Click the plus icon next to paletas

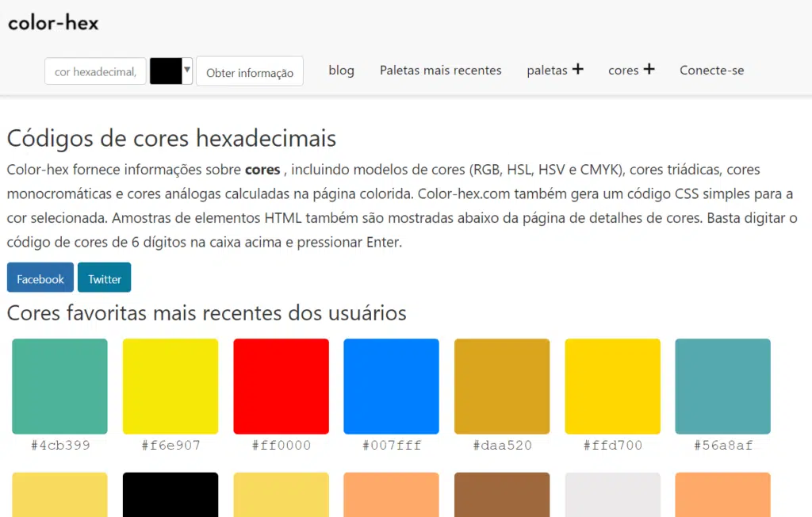[x=578, y=70]
